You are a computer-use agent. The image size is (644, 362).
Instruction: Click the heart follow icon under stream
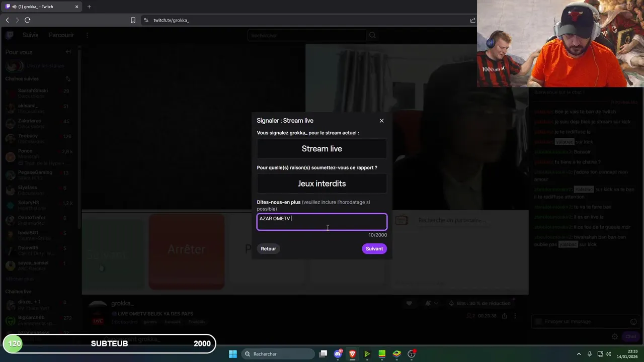[409, 303]
